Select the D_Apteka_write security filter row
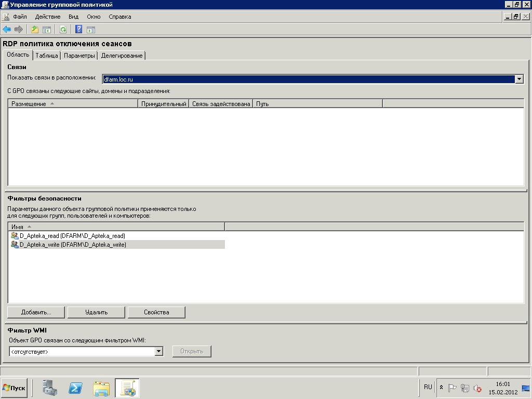This screenshot has height=399, width=532. (x=116, y=244)
